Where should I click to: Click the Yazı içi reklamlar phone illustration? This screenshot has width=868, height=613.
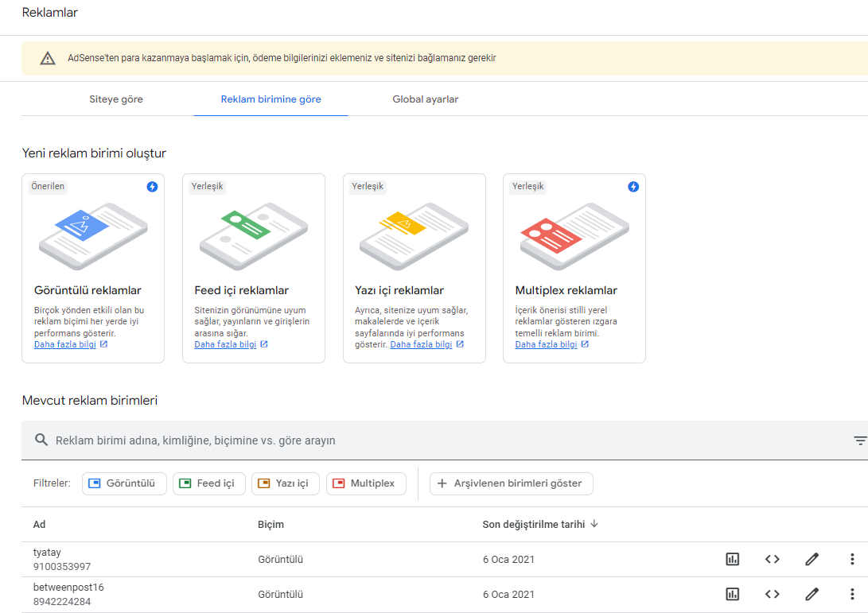click(x=414, y=236)
